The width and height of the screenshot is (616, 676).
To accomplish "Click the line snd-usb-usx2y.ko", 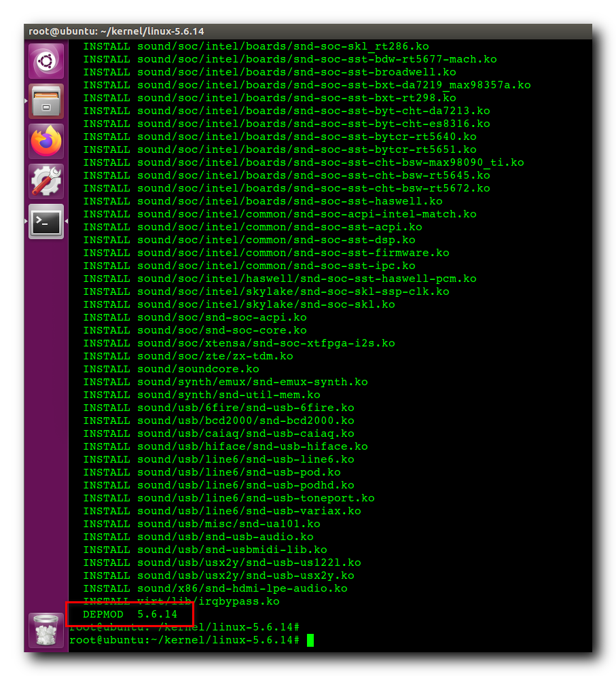I will [219, 576].
